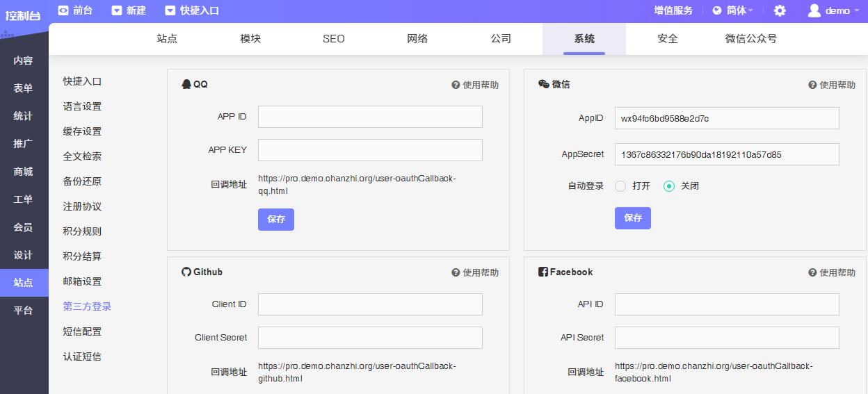Go to 认证短信 page
The image size is (868, 394).
coord(82,356)
